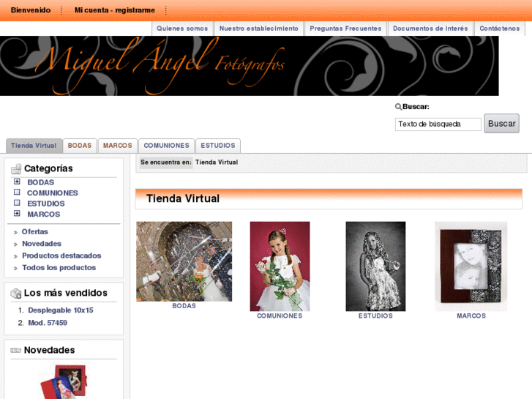Click the COMUNIONES girl photo thumbnail
Viewport: 532px width, 399px height.
coord(280,266)
